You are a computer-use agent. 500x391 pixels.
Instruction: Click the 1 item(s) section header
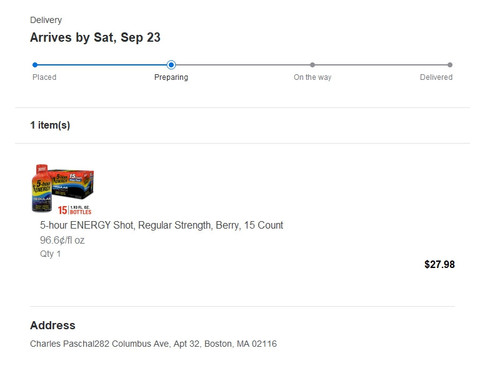click(50, 125)
